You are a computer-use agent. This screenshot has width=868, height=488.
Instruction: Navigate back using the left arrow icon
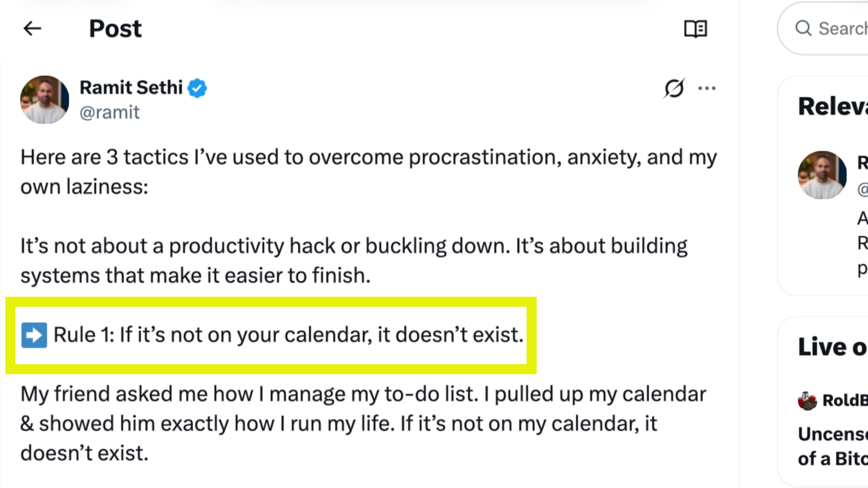[x=32, y=28]
